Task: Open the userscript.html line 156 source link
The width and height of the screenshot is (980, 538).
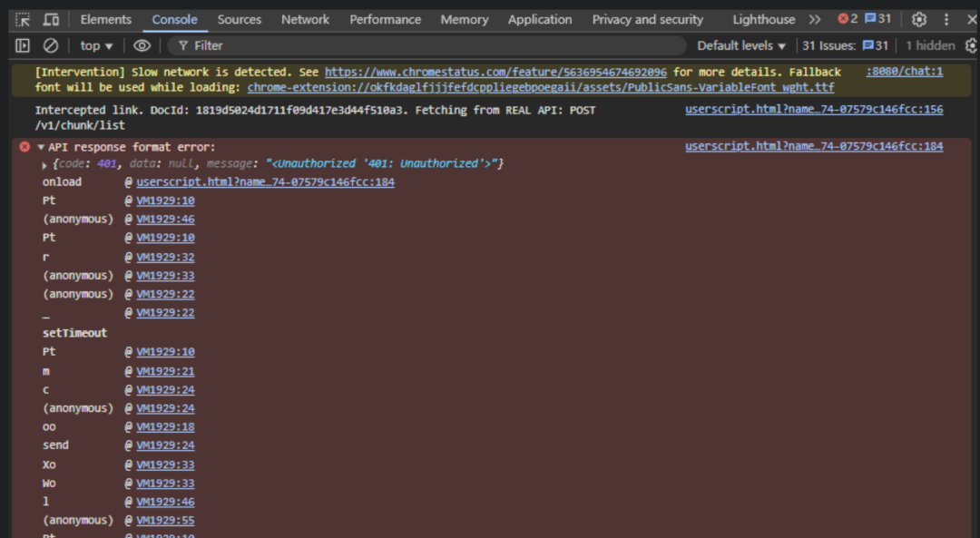Action: [814, 110]
